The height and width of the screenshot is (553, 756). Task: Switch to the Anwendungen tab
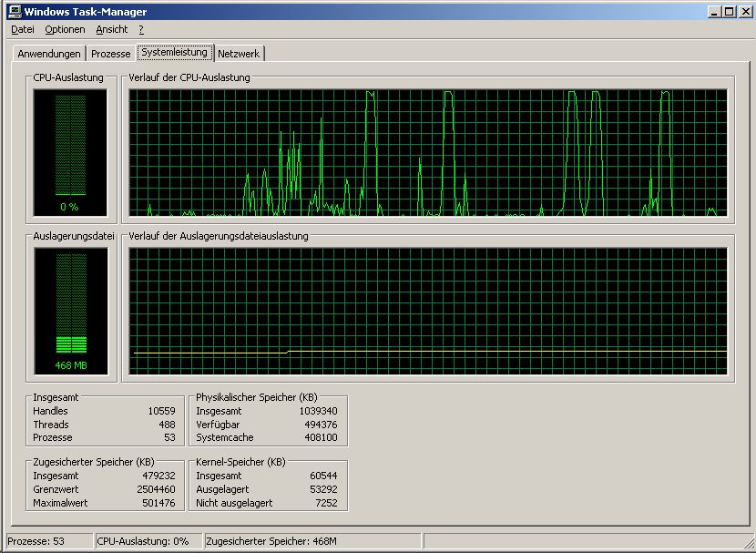[x=49, y=54]
